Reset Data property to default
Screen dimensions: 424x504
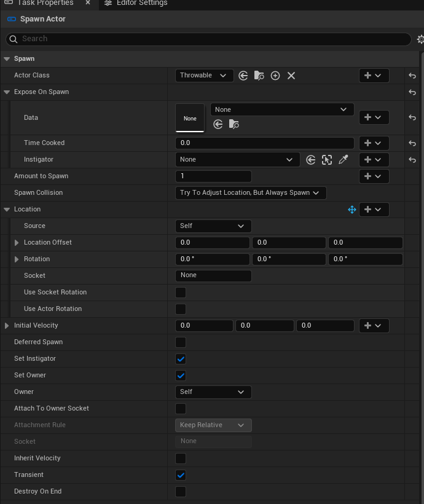click(x=412, y=117)
